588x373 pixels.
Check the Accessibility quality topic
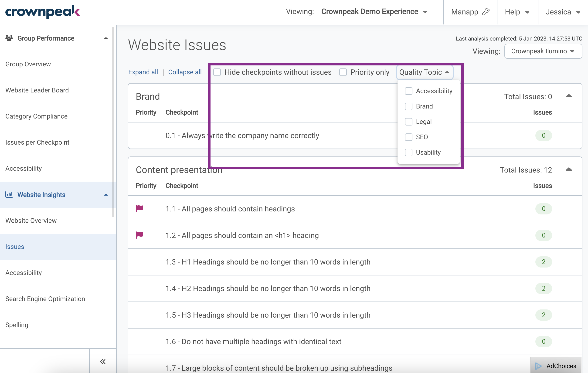tap(408, 91)
